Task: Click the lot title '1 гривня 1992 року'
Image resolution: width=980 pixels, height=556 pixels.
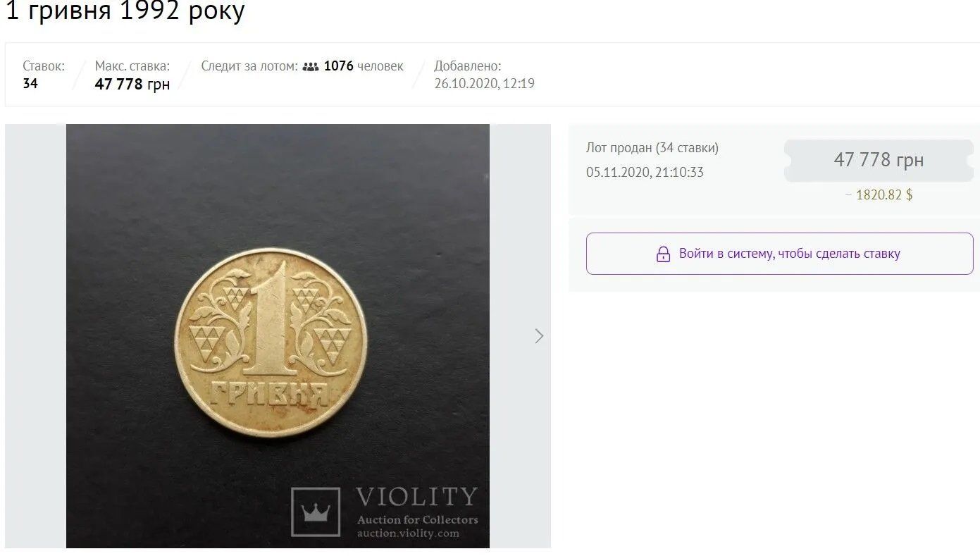Action: tap(125, 11)
